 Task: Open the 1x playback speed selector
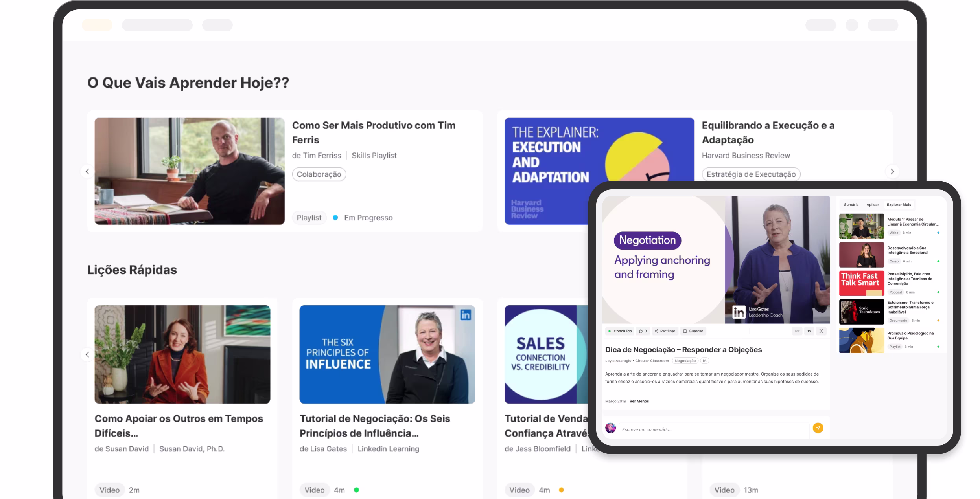pos(809,331)
